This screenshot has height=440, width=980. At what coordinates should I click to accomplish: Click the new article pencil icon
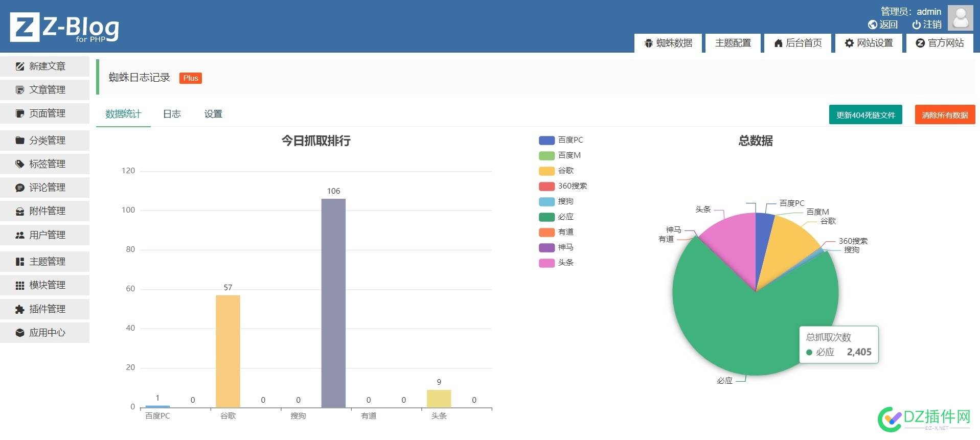(20, 66)
